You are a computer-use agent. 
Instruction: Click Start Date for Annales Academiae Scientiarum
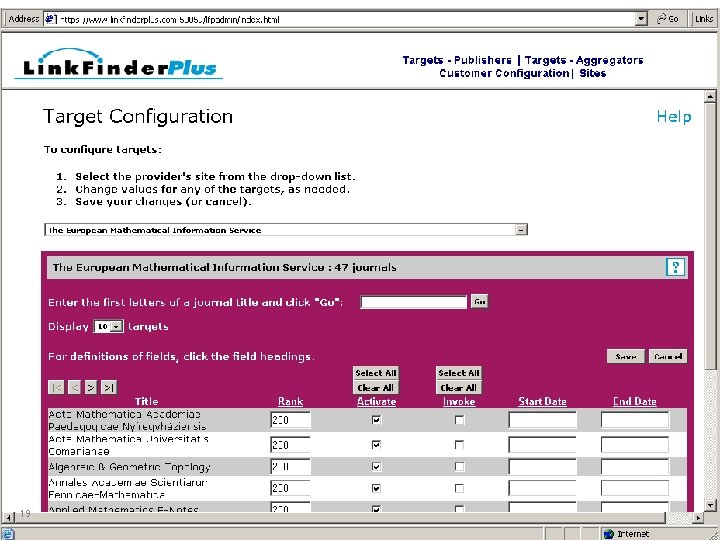(x=542, y=488)
